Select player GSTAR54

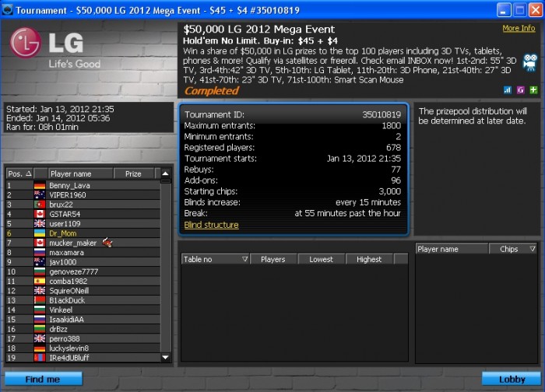[83, 214]
